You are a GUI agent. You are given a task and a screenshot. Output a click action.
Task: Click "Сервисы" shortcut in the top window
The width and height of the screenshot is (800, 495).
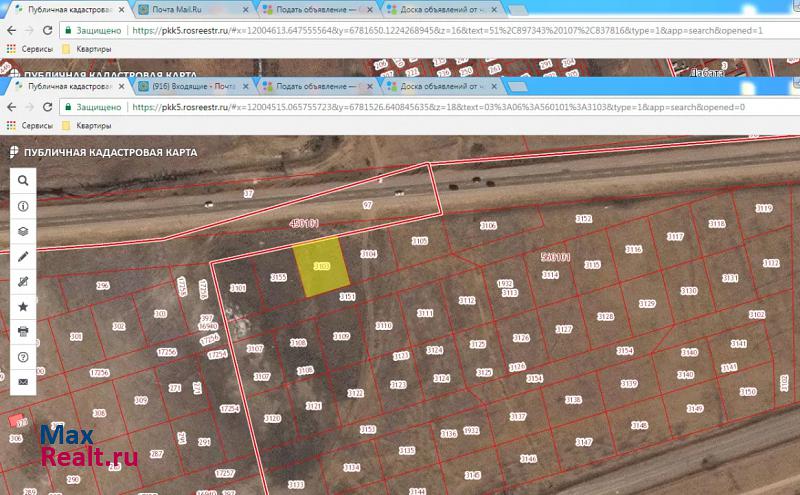[x=30, y=48]
